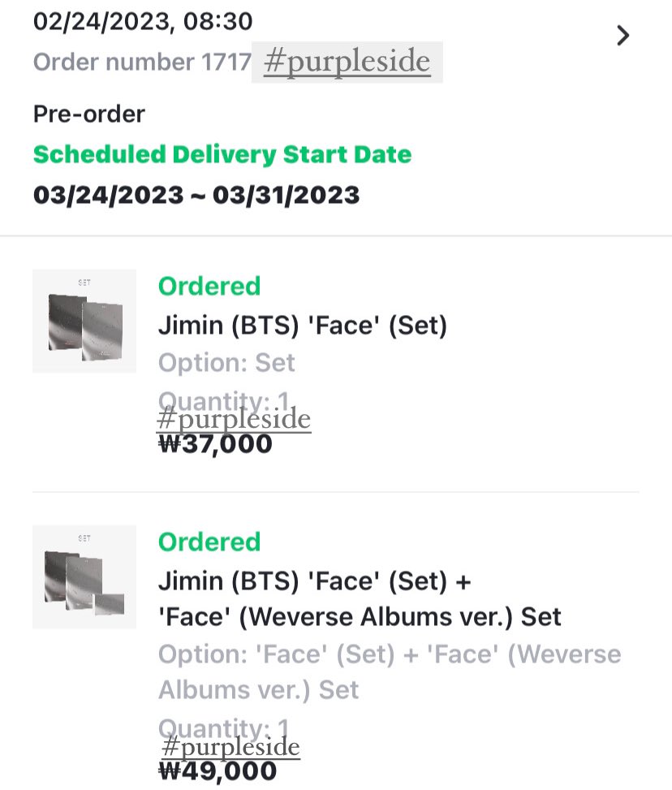Tap the ₩49,000 price
This screenshot has height=790, width=672.
click(x=218, y=771)
